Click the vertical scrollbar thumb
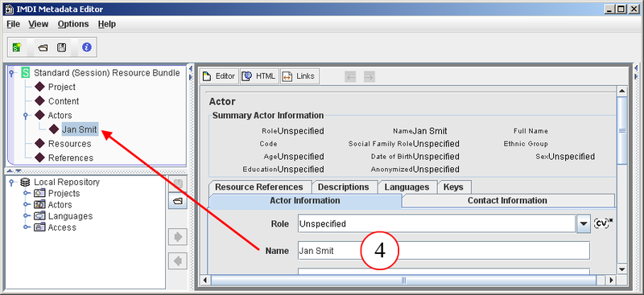 coord(622,131)
